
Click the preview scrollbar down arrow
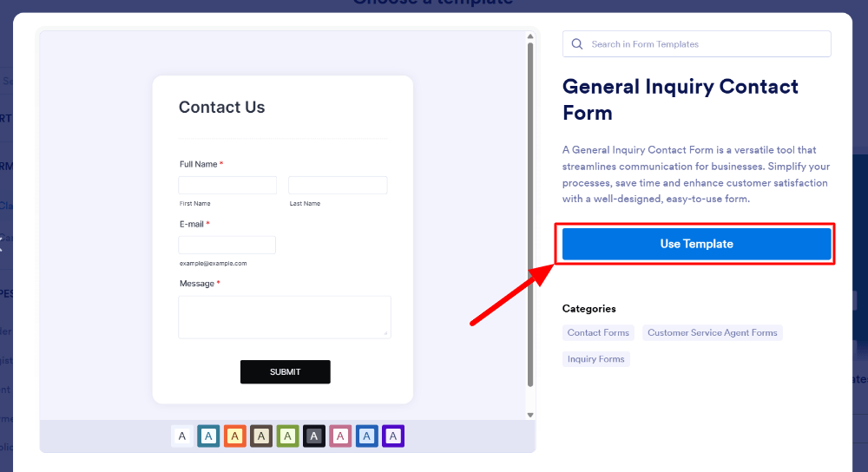point(530,415)
